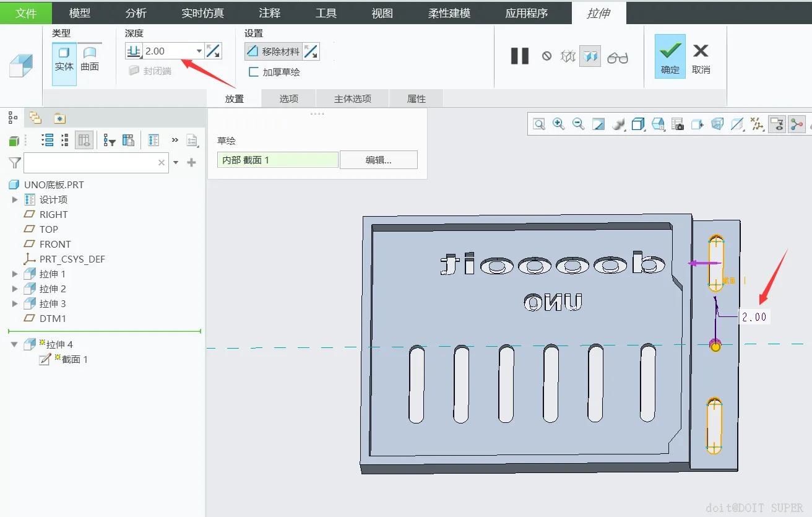Switch to the 实时仿真 ribbon tab
Image resolution: width=812 pixels, height=517 pixels.
pos(203,13)
